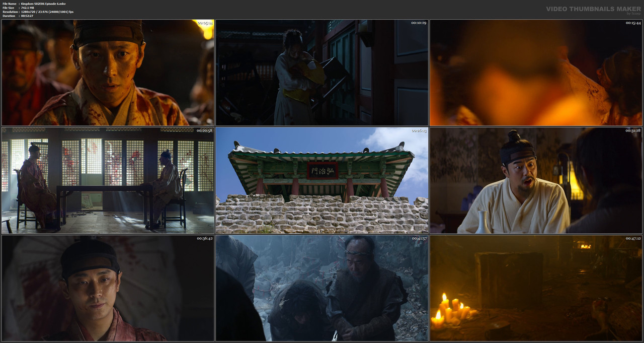Viewport: 644px width, 343px height.
Task: Click the 00:10:29 timestamp
Action: 419,23
